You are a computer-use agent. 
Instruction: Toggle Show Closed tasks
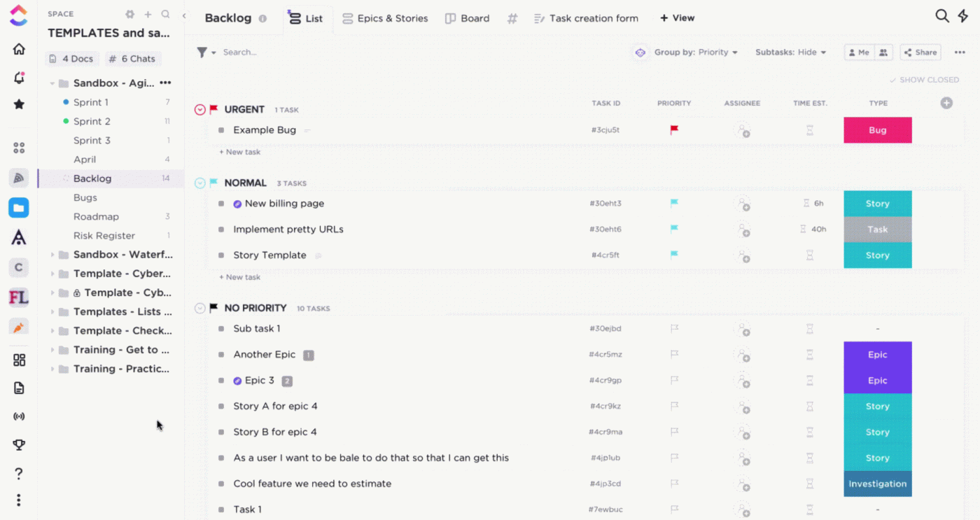[x=924, y=80]
